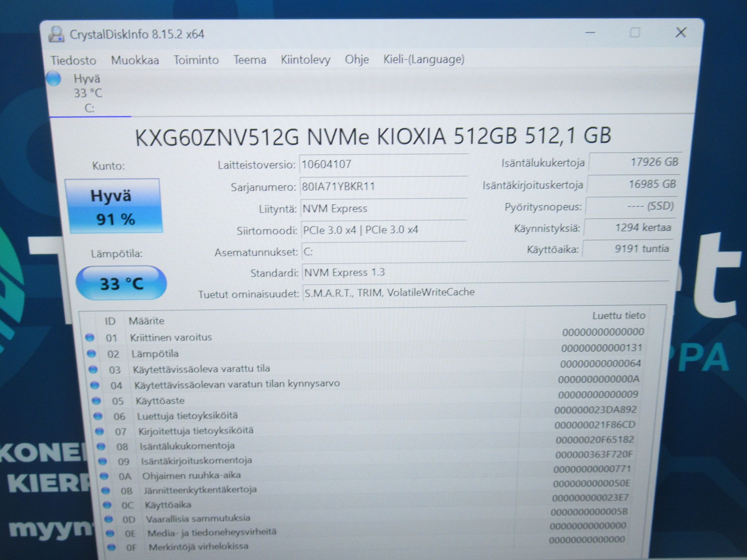The image size is (747, 560).
Task: Open the Kiintolevy menu
Action: tap(306, 59)
